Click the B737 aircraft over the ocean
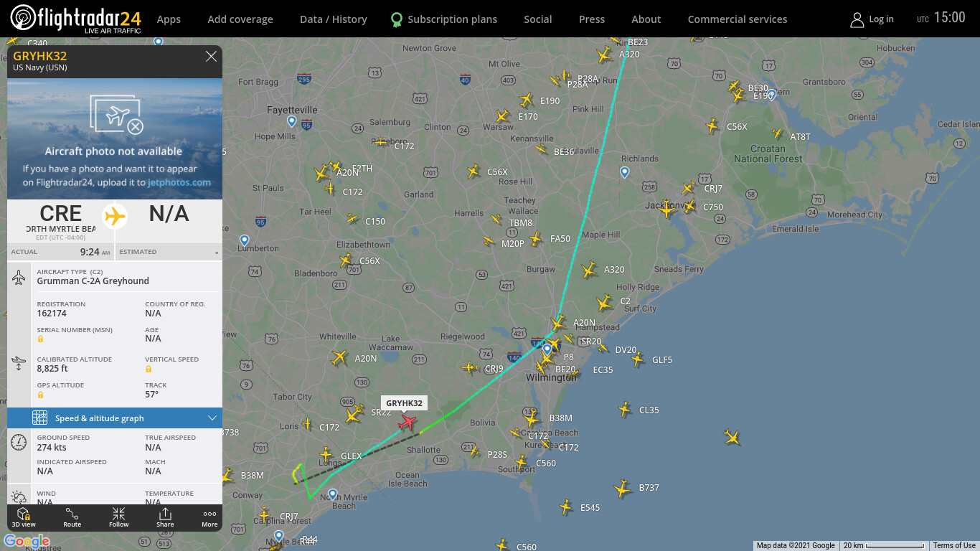 (622, 489)
